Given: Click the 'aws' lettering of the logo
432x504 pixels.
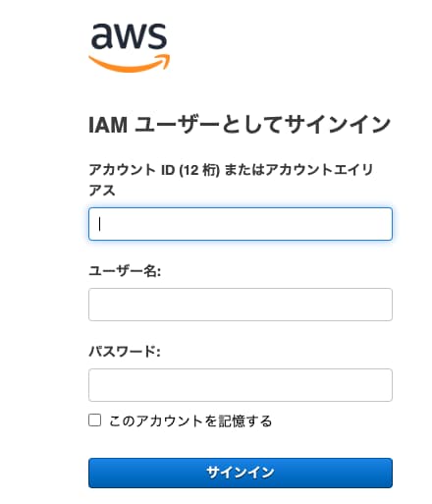Looking at the screenshot, I should point(129,35).
